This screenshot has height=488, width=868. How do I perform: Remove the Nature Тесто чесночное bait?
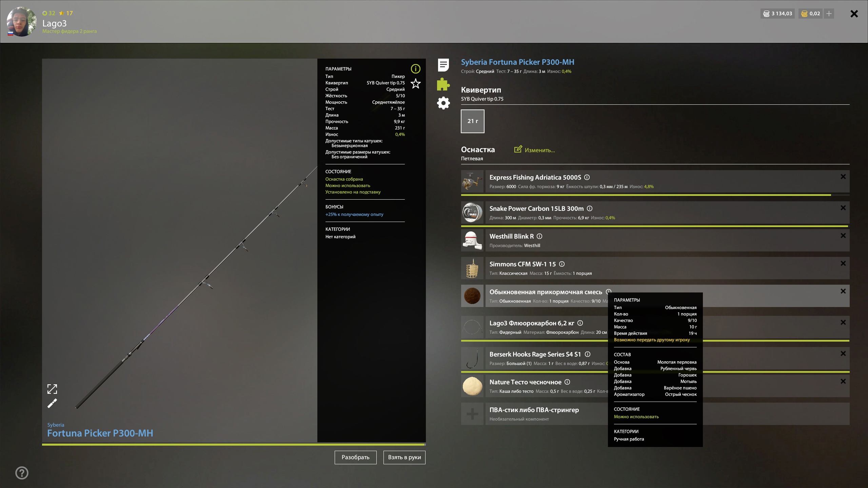pos(843,381)
